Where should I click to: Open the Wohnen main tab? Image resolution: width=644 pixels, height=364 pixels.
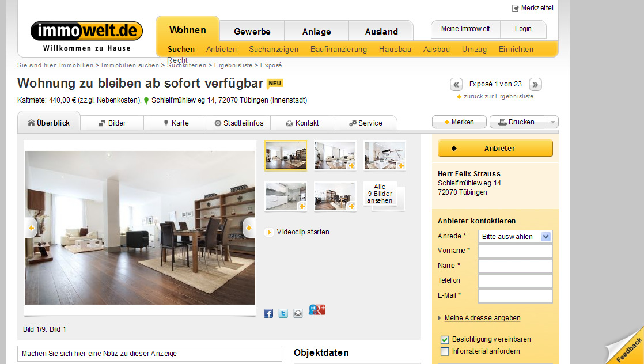[x=188, y=30]
